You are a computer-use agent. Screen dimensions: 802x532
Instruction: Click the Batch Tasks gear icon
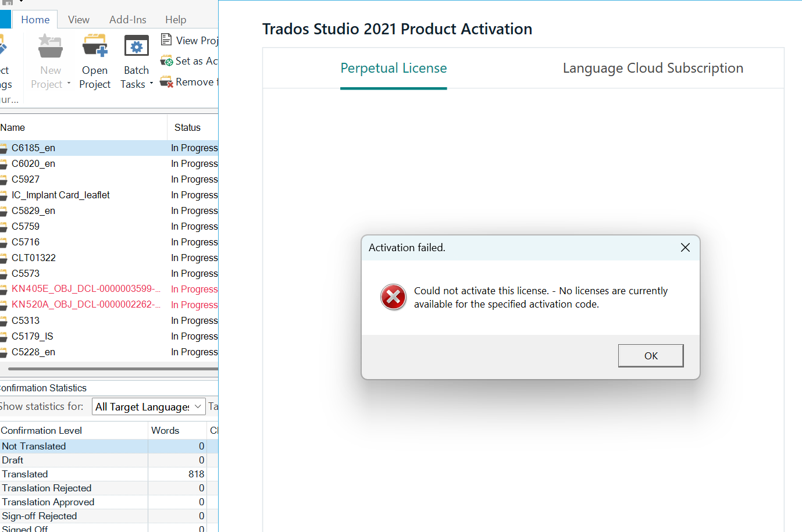136,45
